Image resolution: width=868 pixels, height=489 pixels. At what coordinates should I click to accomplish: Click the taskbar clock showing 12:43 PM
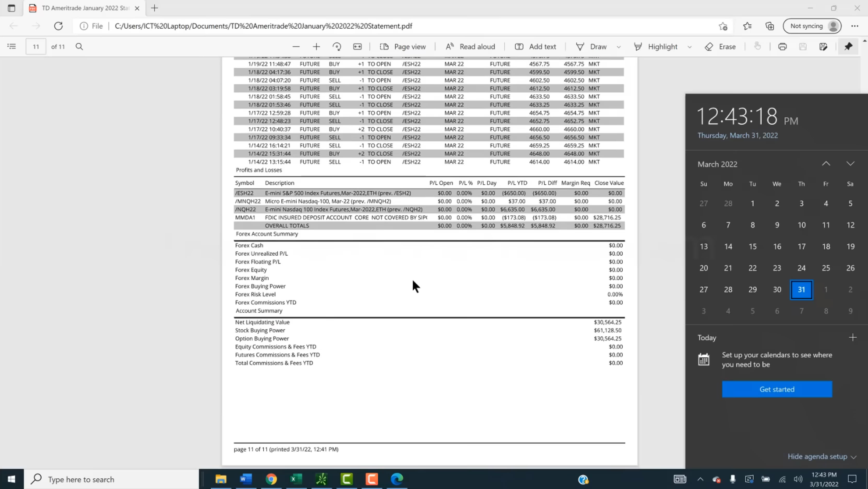(x=824, y=479)
